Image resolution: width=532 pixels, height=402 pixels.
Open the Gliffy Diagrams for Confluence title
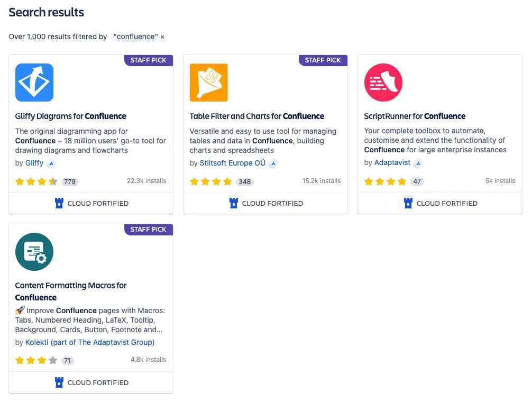pos(71,116)
